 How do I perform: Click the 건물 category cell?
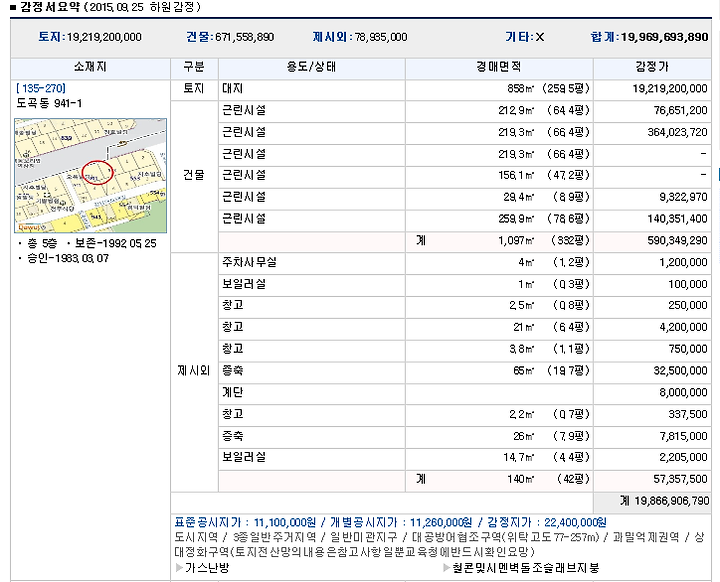click(x=194, y=175)
